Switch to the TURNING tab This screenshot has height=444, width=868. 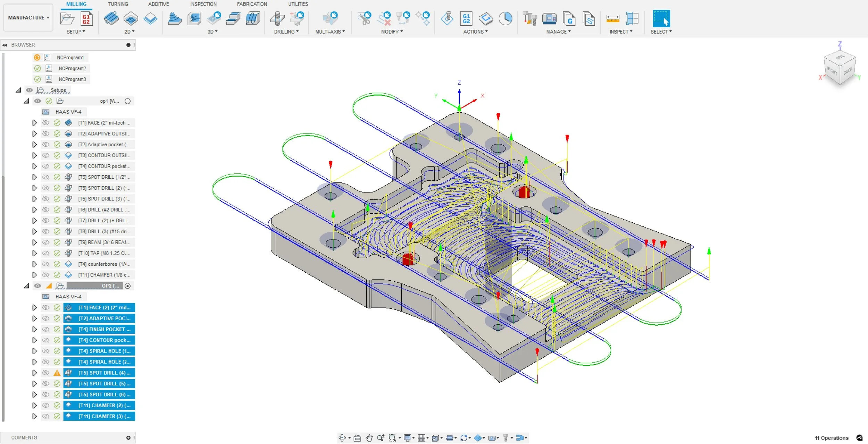[x=118, y=4]
